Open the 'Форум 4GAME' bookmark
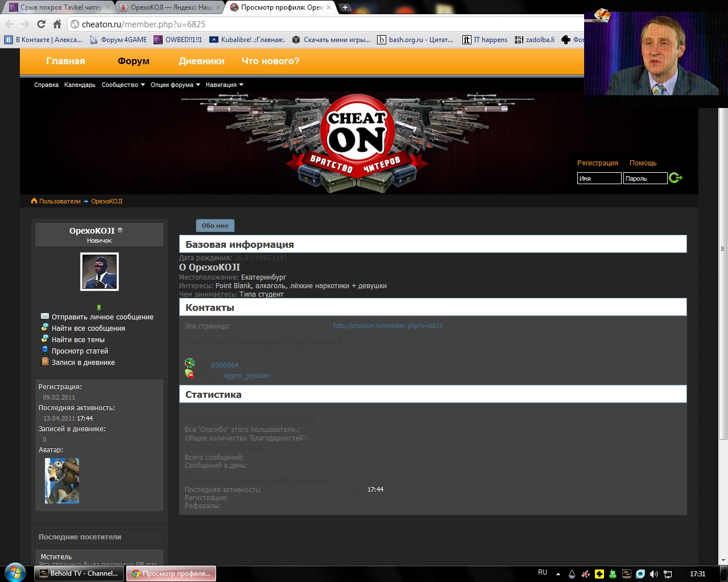This screenshot has width=728, height=582. pos(118,40)
